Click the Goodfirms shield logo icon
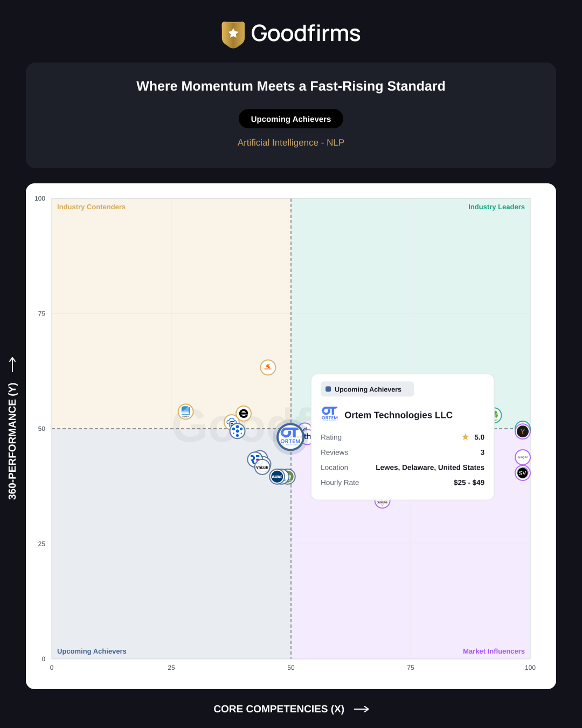This screenshot has width=582, height=728. [x=233, y=35]
